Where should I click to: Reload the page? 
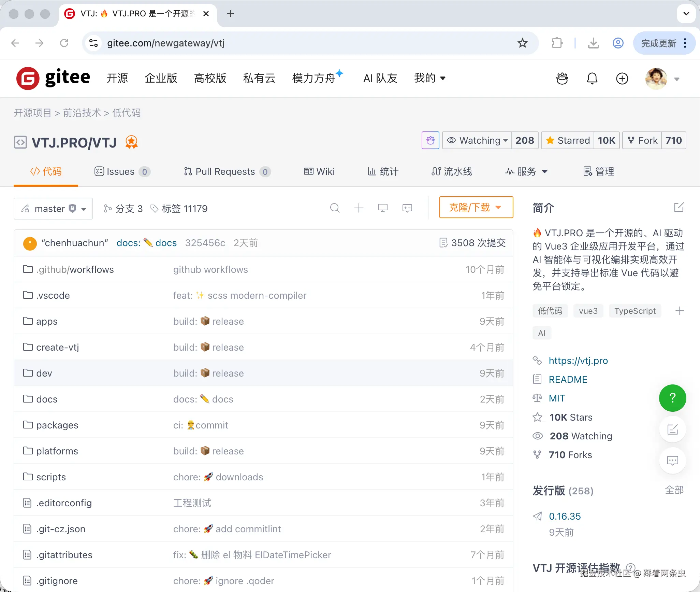(x=64, y=43)
